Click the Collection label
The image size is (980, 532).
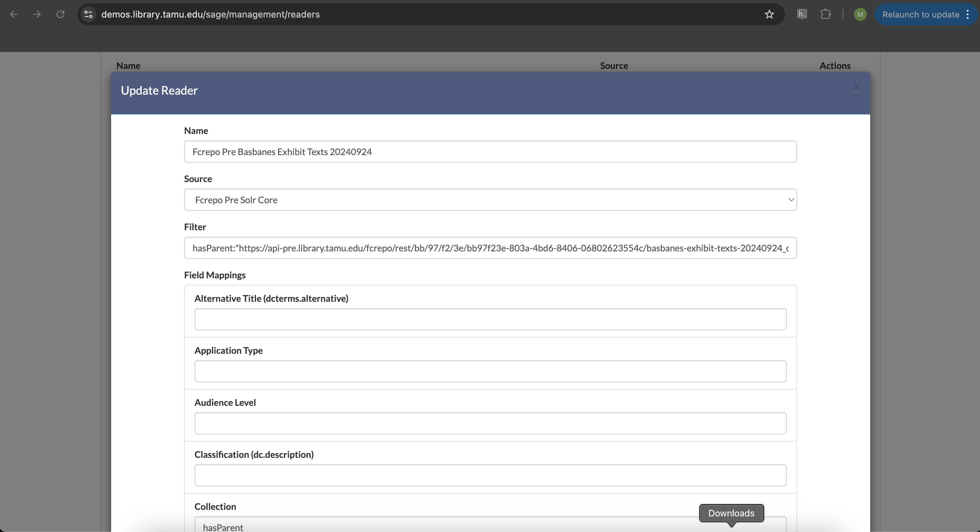(215, 507)
